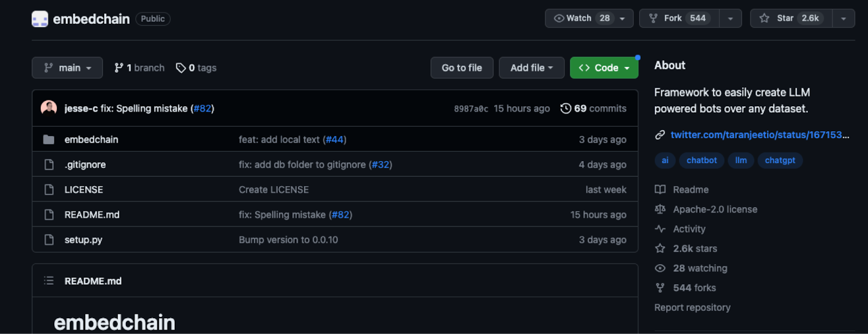Expand the Fork options dropdown arrow

click(731, 18)
